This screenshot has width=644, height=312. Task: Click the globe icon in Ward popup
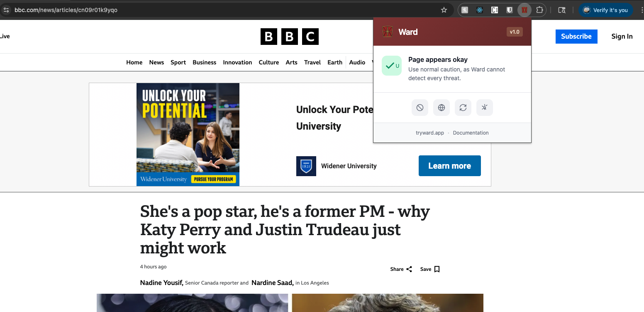(x=442, y=108)
